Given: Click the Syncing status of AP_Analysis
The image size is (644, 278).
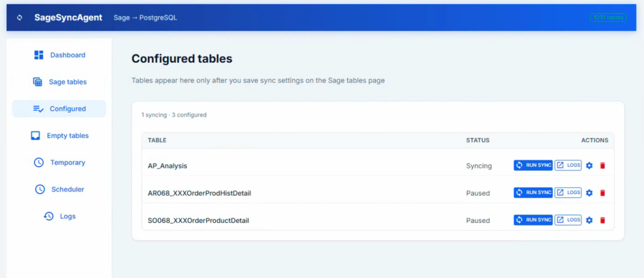Looking at the screenshot, I should tap(479, 166).
